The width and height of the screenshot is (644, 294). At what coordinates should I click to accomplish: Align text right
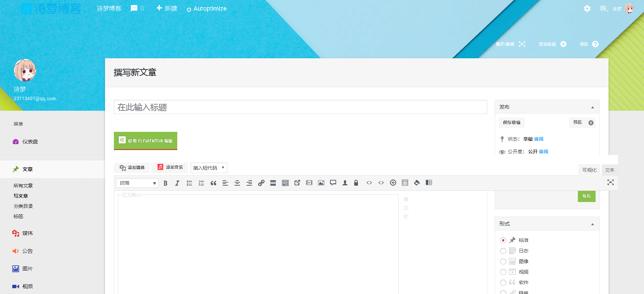[249, 183]
